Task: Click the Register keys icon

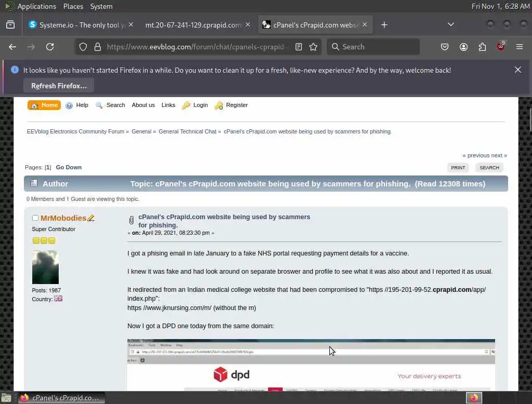Action: coord(219,105)
